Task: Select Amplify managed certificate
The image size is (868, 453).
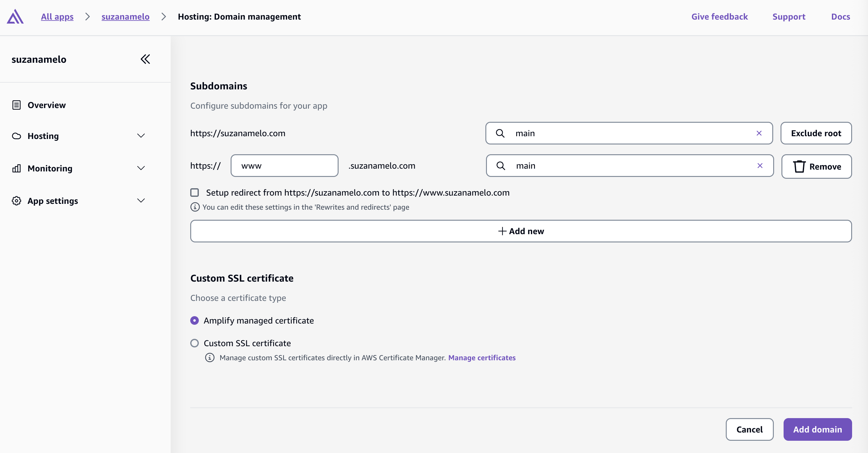Action: 195,320
